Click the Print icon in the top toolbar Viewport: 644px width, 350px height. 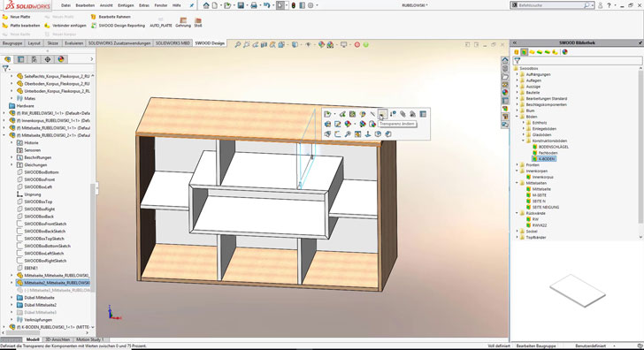[x=254, y=5]
